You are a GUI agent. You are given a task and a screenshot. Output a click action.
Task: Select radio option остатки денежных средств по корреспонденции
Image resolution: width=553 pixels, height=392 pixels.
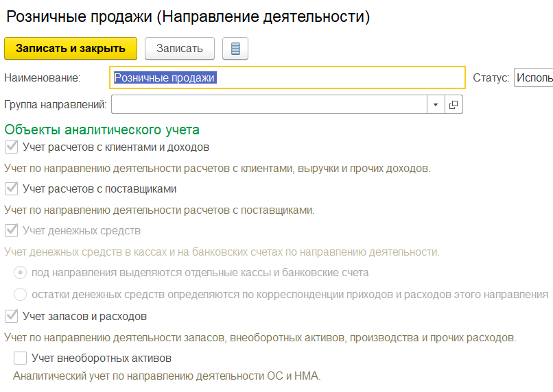[x=21, y=295]
